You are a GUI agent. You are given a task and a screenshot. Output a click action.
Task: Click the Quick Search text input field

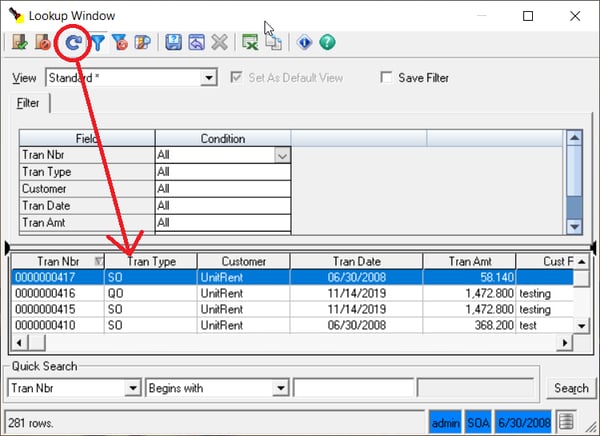pos(353,388)
